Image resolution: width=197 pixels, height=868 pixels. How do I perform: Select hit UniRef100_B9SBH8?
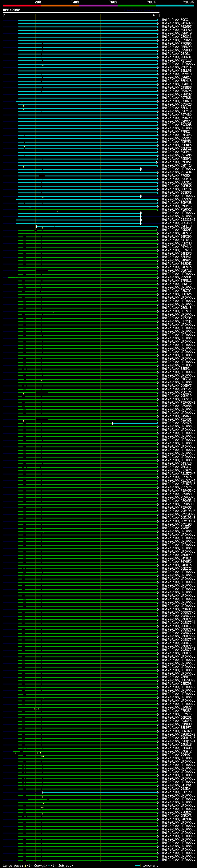[177, 50]
